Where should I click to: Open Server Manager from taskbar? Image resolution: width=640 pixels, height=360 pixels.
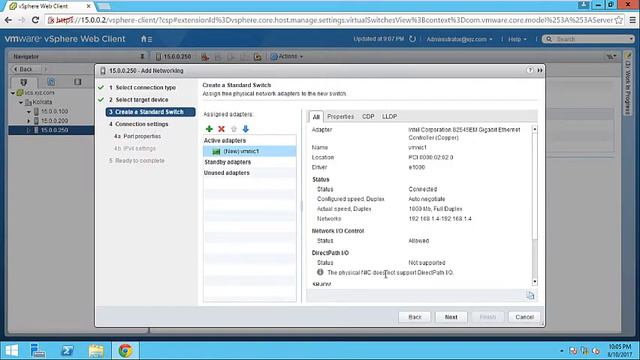(38, 350)
